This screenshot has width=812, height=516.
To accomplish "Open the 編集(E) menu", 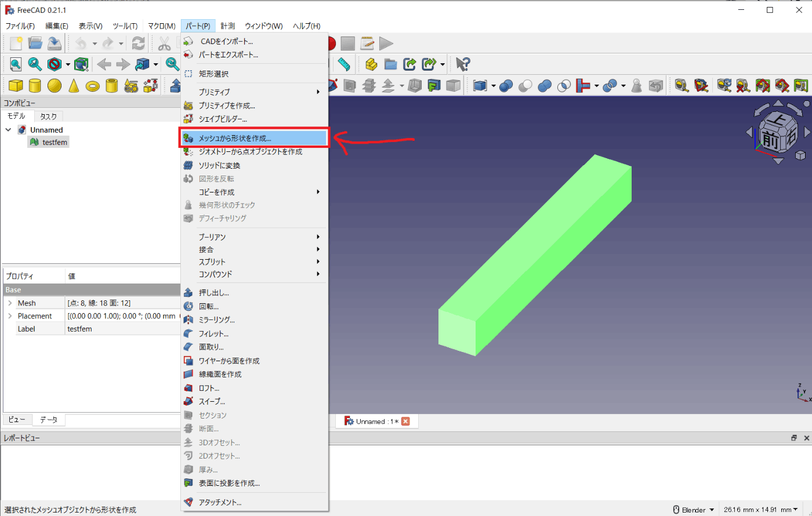I will [57, 26].
